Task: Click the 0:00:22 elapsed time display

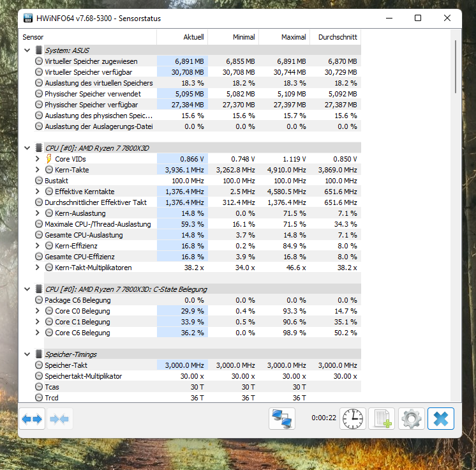Action: click(324, 418)
